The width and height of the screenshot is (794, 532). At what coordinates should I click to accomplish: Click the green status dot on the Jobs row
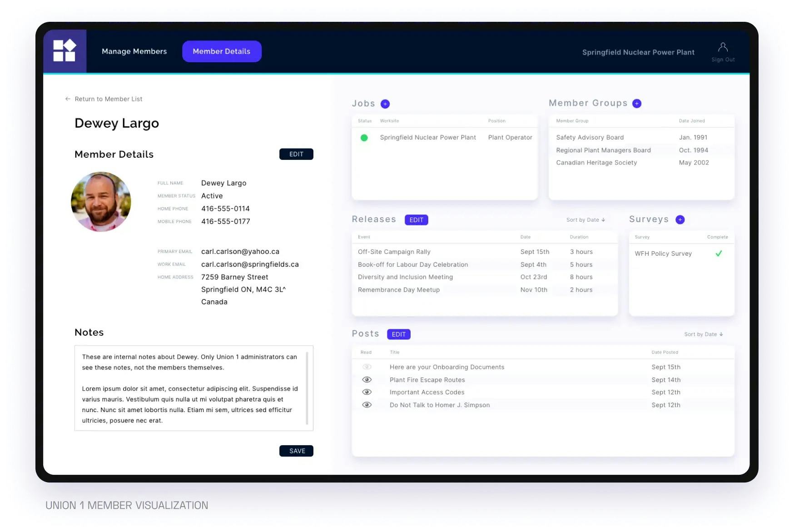click(364, 137)
